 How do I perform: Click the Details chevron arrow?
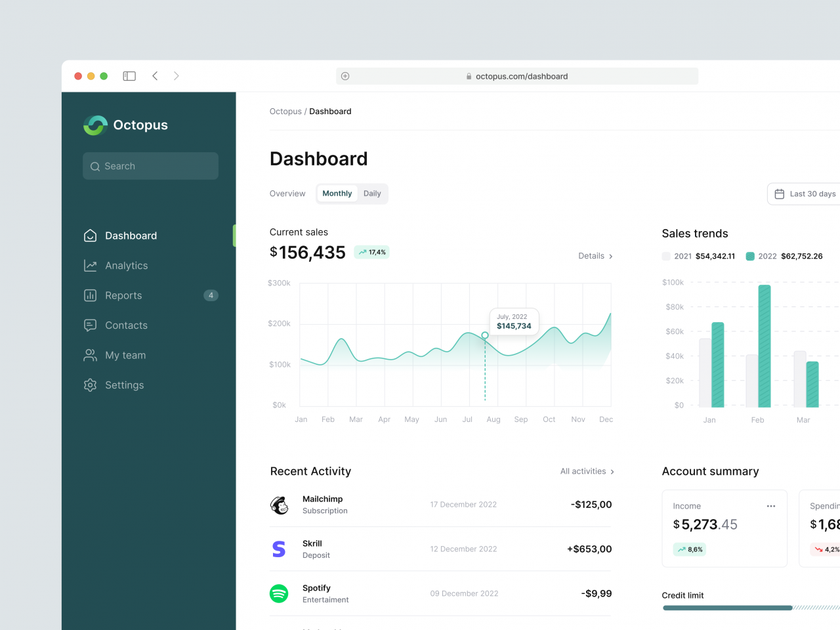(611, 257)
